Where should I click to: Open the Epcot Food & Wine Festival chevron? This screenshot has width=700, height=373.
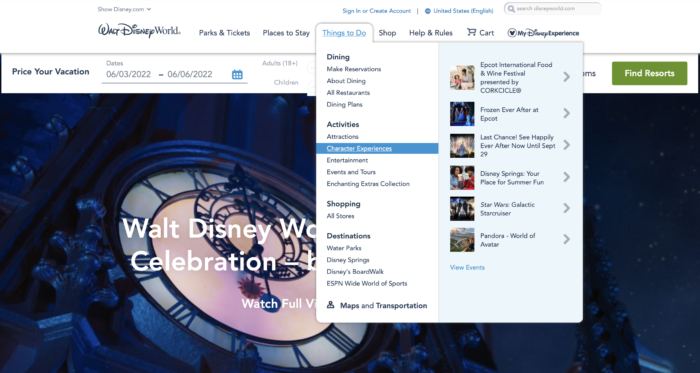pyautogui.click(x=567, y=77)
